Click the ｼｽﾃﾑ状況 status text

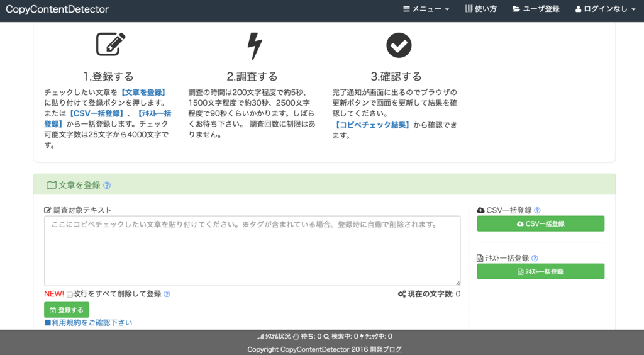tap(277, 337)
